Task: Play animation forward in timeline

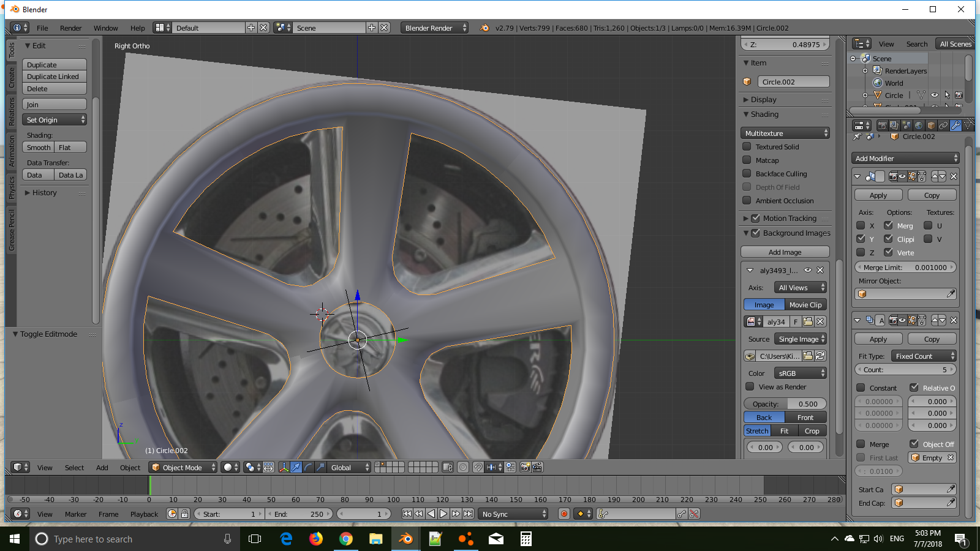Action: (443, 514)
